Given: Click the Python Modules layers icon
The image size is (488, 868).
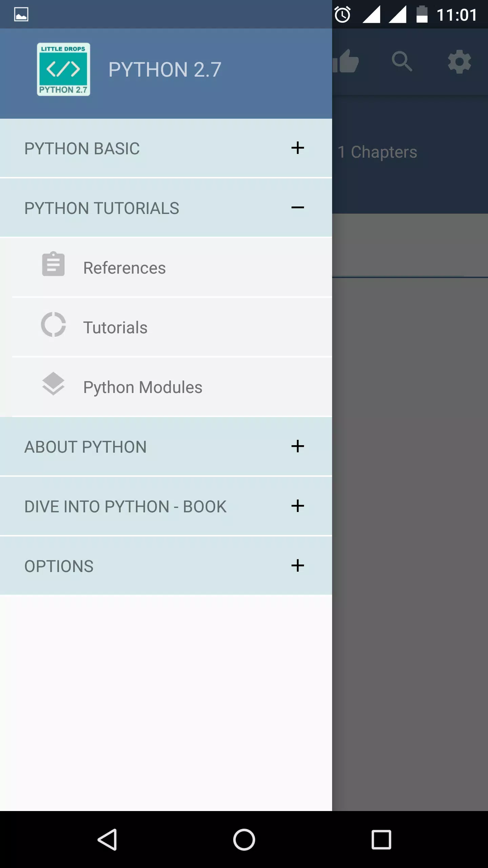Looking at the screenshot, I should (53, 384).
